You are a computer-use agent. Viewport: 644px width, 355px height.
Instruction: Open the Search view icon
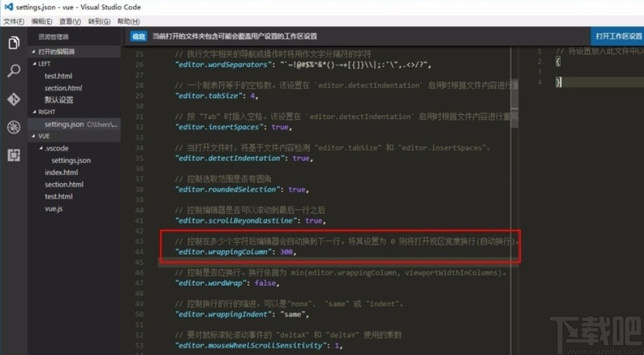[x=13, y=70]
